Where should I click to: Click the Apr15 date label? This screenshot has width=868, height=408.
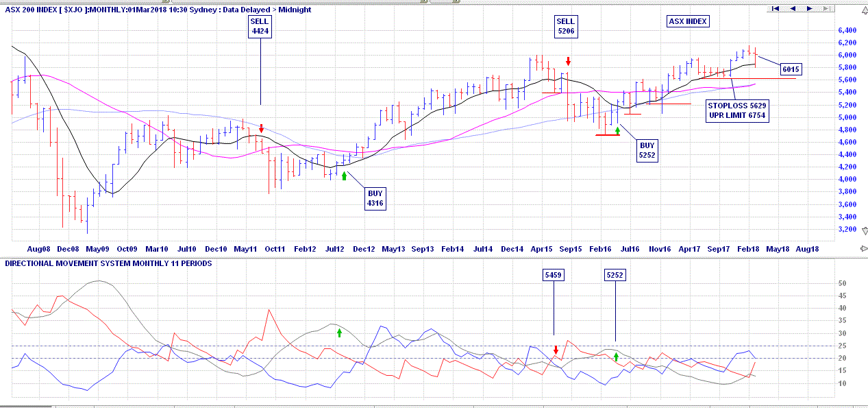coord(541,250)
